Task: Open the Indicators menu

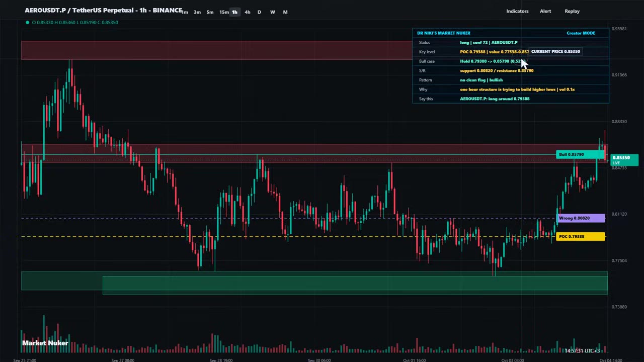Action: tap(517, 11)
